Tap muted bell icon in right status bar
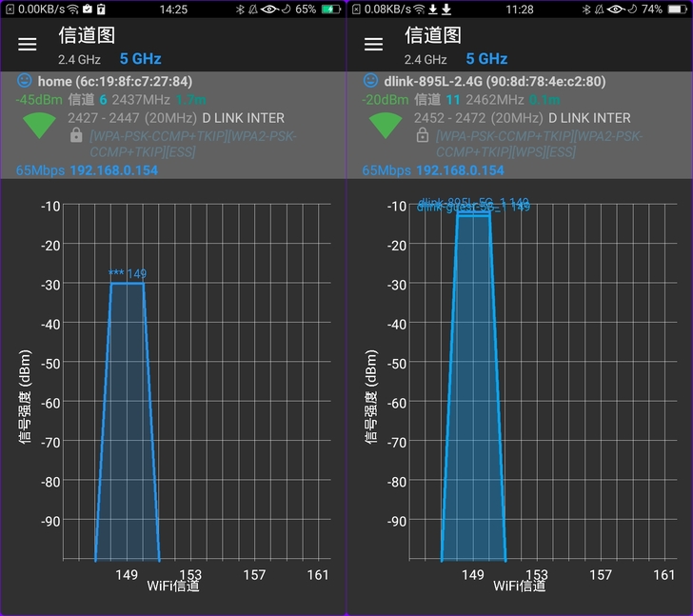The image size is (693, 616). [600, 10]
